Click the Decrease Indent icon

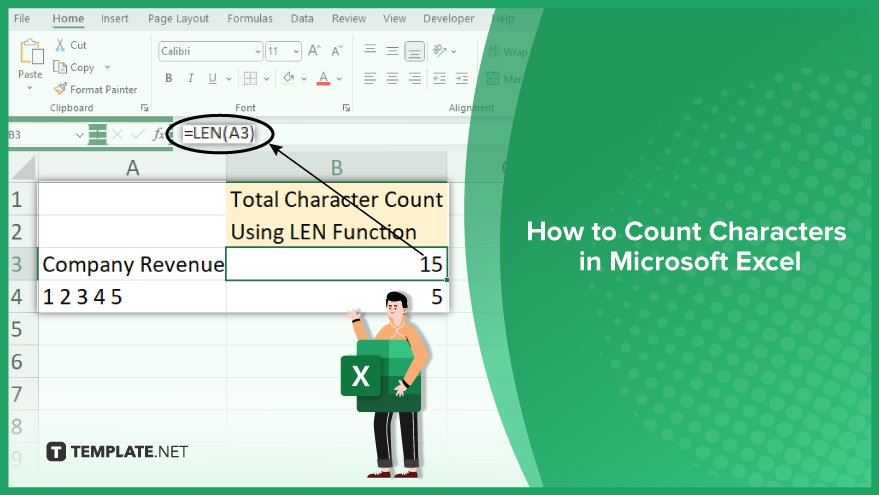(440, 78)
